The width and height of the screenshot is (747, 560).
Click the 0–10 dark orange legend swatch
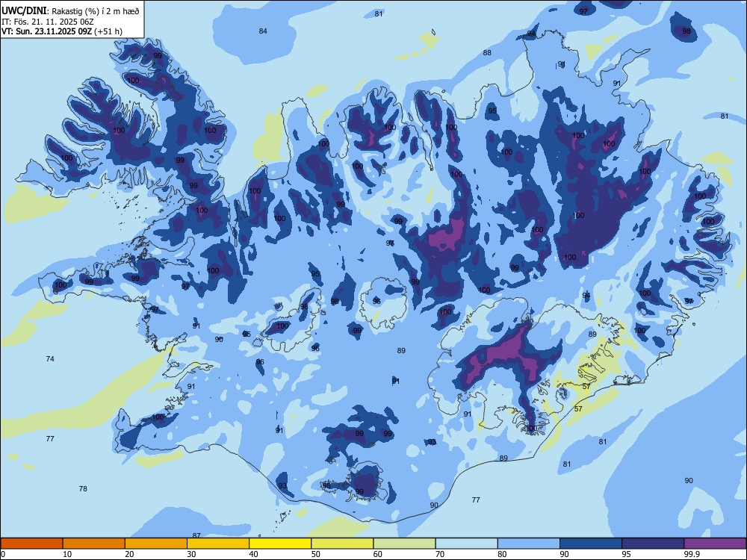(x=31, y=544)
